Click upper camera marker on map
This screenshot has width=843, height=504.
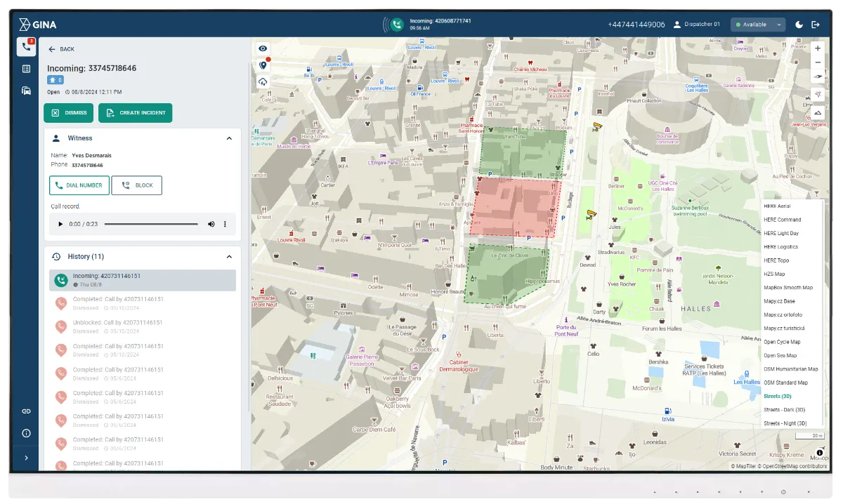pyautogui.click(x=598, y=127)
